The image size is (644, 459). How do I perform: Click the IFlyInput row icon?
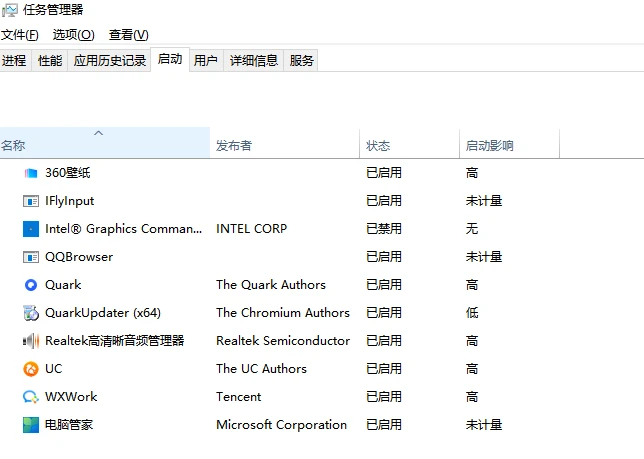31,201
